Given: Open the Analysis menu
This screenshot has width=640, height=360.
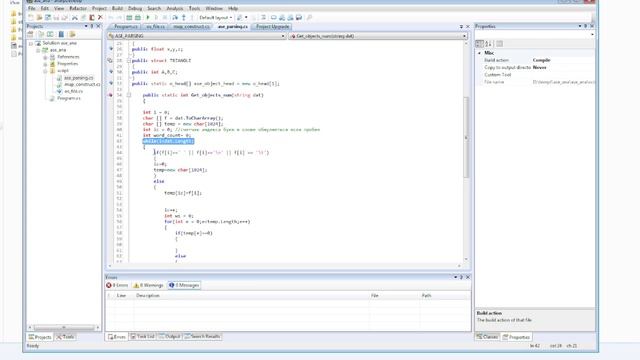Looking at the screenshot, I should pyautogui.click(x=175, y=8).
